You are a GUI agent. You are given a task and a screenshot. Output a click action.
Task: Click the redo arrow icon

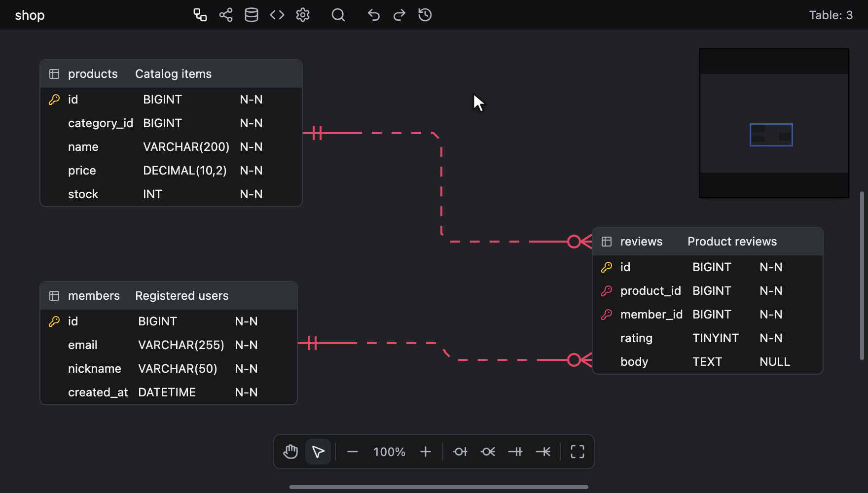[399, 15]
